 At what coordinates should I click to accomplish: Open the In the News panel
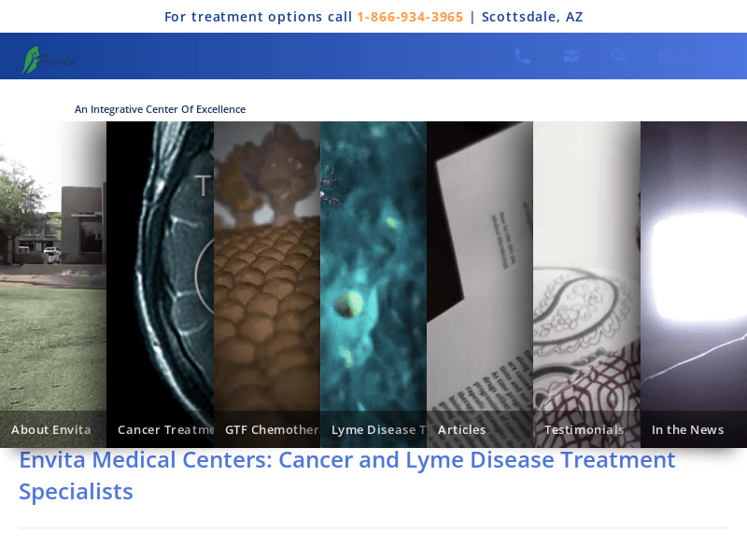tap(694, 285)
